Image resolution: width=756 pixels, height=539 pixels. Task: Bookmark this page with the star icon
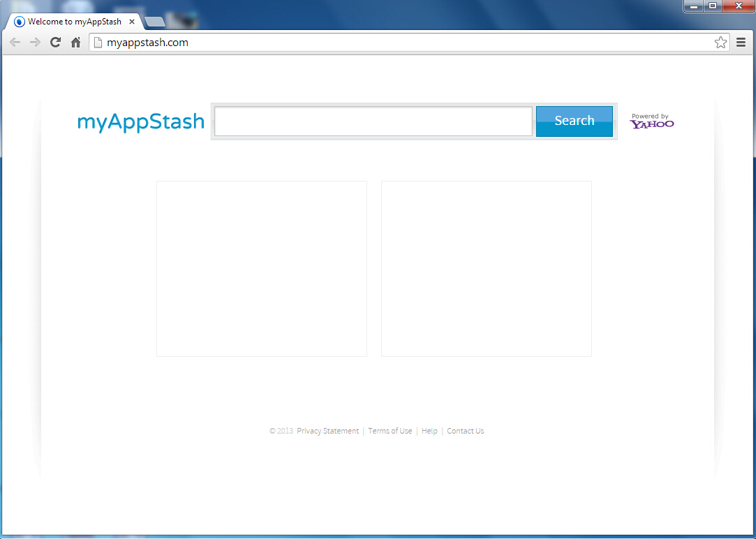[721, 43]
